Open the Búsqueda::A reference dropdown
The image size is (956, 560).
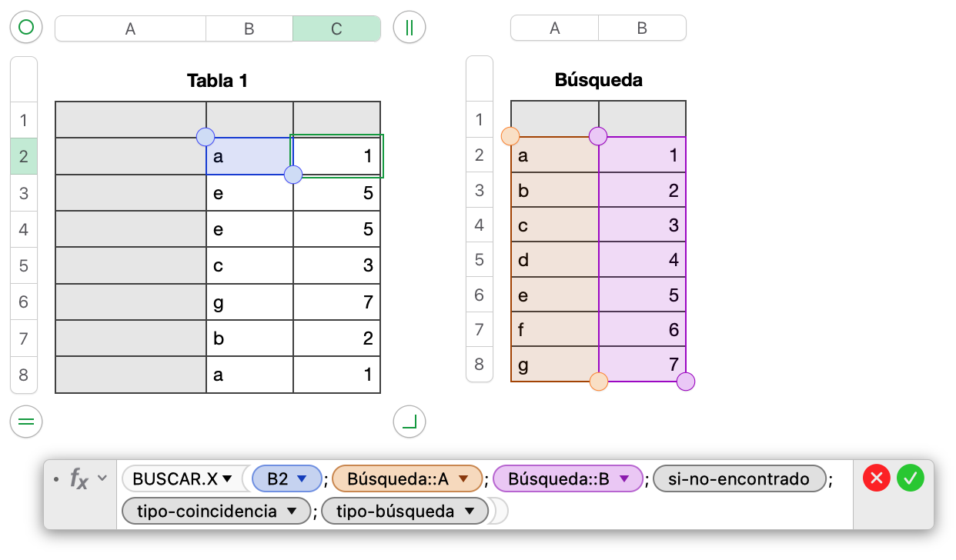[x=463, y=479]
